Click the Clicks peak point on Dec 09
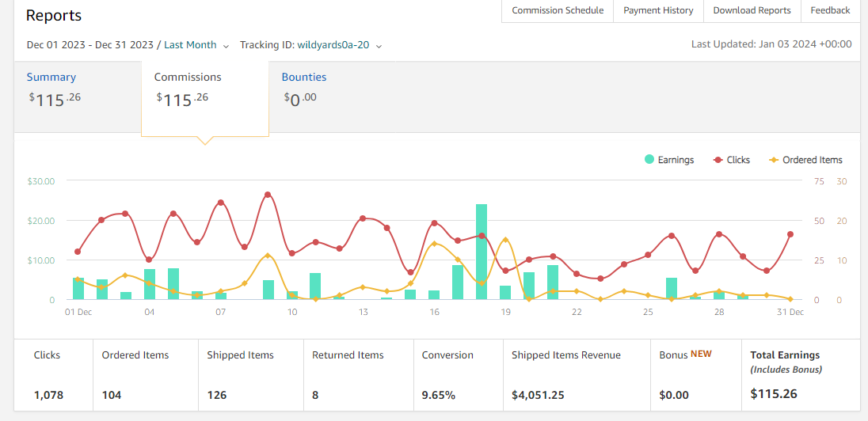 click(x=268, y=195)
